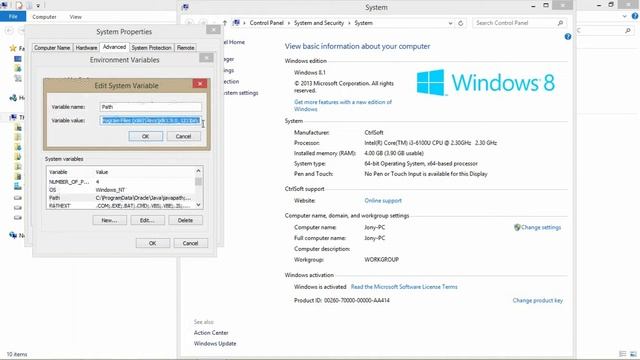Switch Explorer to large icons view in status bar

coord(633,354)
